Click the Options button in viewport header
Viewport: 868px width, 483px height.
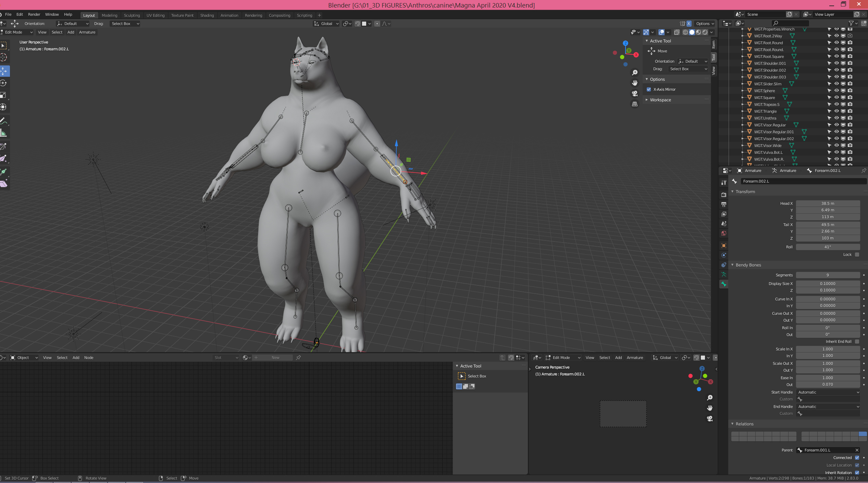coord(705,24)
